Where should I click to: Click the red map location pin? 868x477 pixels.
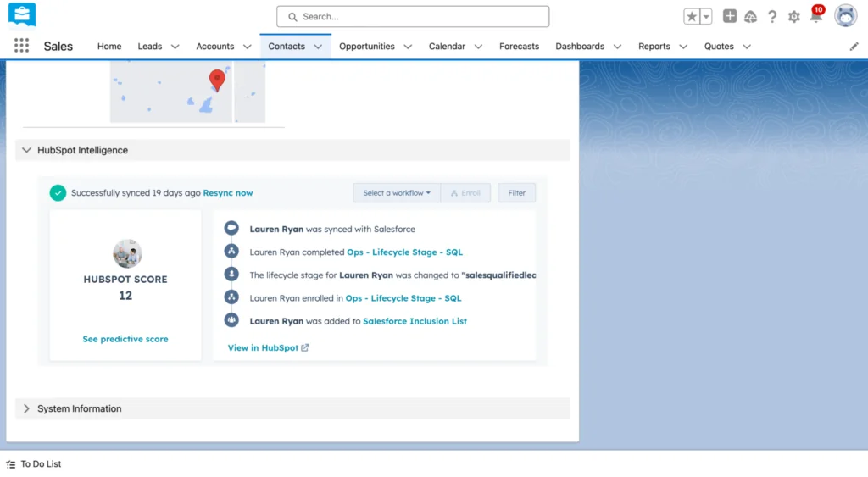coord(217,80)
